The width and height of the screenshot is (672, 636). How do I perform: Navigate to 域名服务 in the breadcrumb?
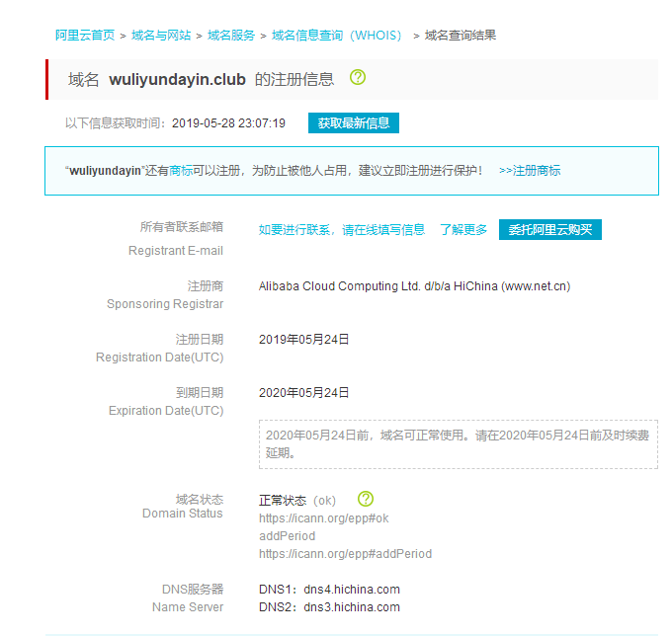pos(231,36)
